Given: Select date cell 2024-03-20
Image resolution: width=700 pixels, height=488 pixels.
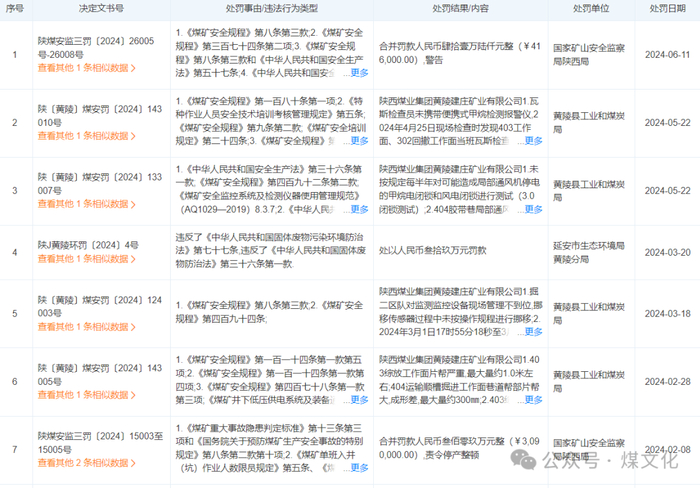Looking at the screenshot, I should (667, 253).
